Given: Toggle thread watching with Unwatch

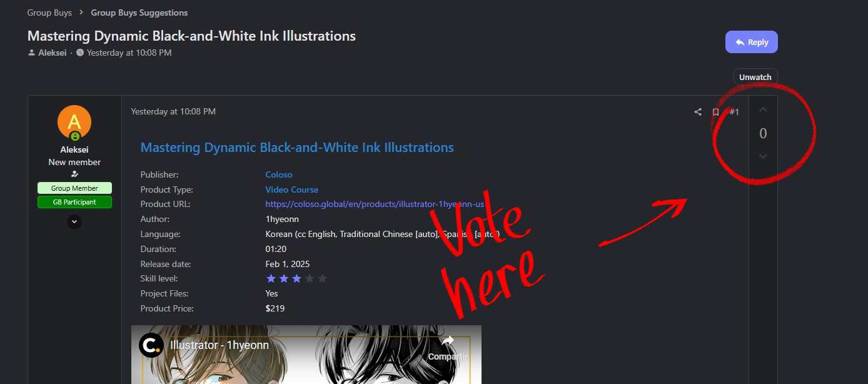Looking at the screenshot, I should click(x=755, y=77).
